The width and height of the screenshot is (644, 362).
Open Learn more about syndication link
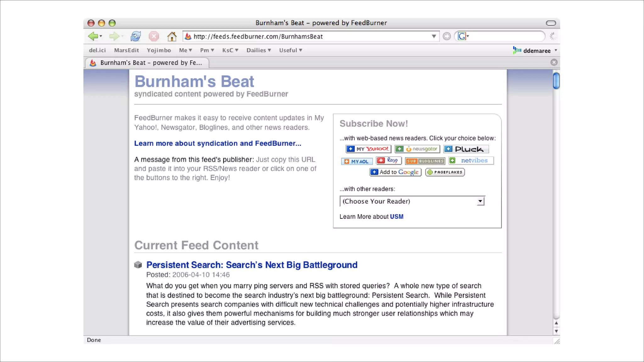[x=218, y=143]
